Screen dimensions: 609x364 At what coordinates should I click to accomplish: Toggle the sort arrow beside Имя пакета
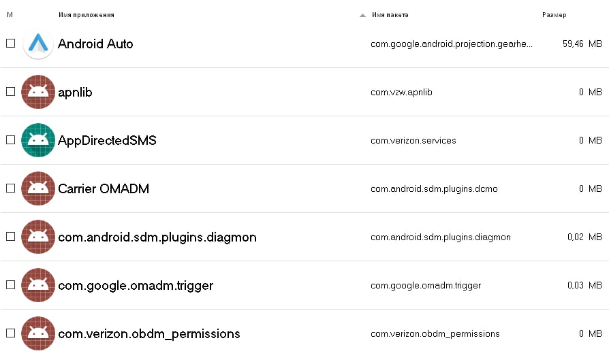point(362,16)
